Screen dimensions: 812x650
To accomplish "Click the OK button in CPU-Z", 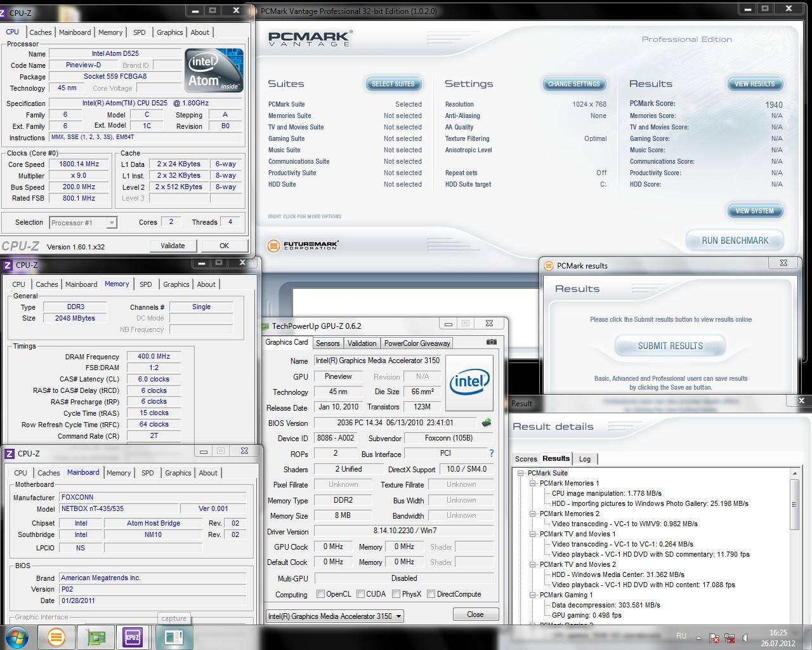I will pyautogui.click(x=224, y=246).
